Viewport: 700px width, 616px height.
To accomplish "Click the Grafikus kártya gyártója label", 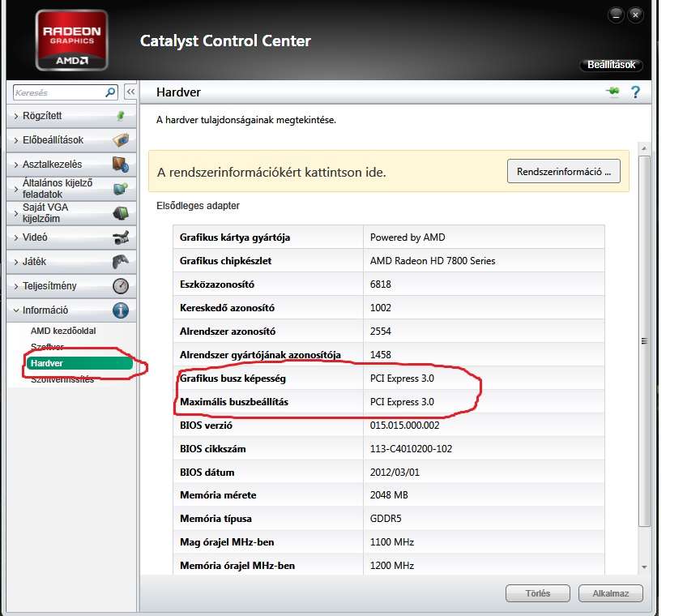I will click(x=235, y=237).
